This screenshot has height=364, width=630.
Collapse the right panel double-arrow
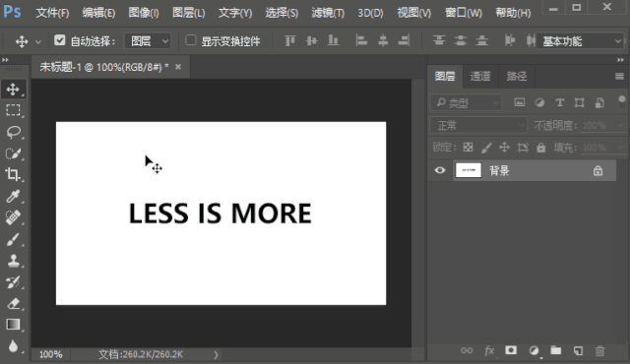click(x=621, y=60)
